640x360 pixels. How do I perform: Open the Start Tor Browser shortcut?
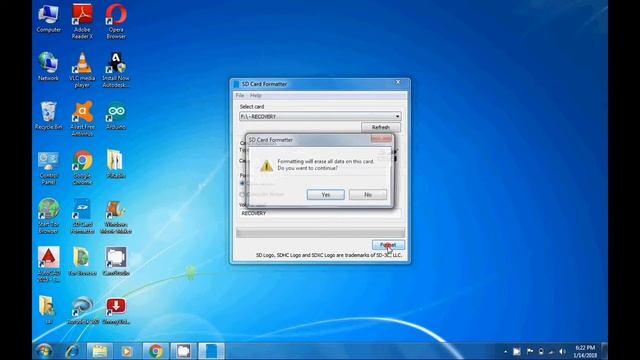(x=49, y=216)
